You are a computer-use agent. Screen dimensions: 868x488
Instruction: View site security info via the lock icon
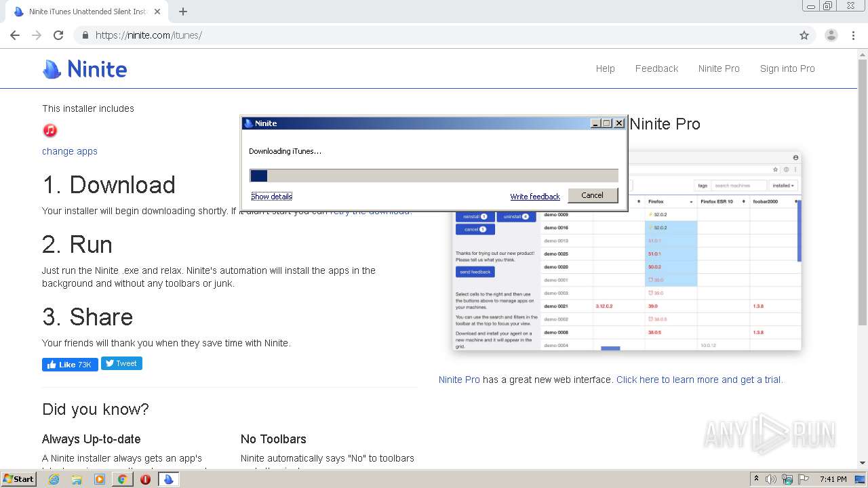click(x=85, y=35)
